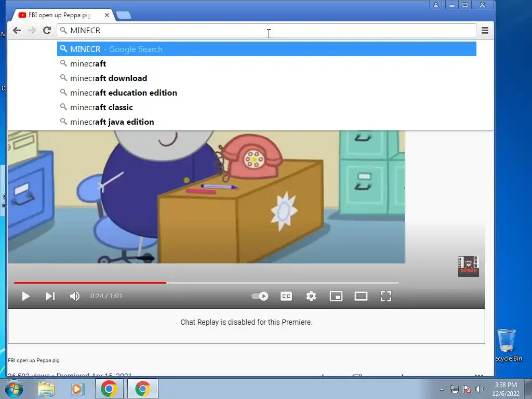
Task: Open the clock showing 3:38 PM
Action: pyautogui.click(x=506, y=389)
